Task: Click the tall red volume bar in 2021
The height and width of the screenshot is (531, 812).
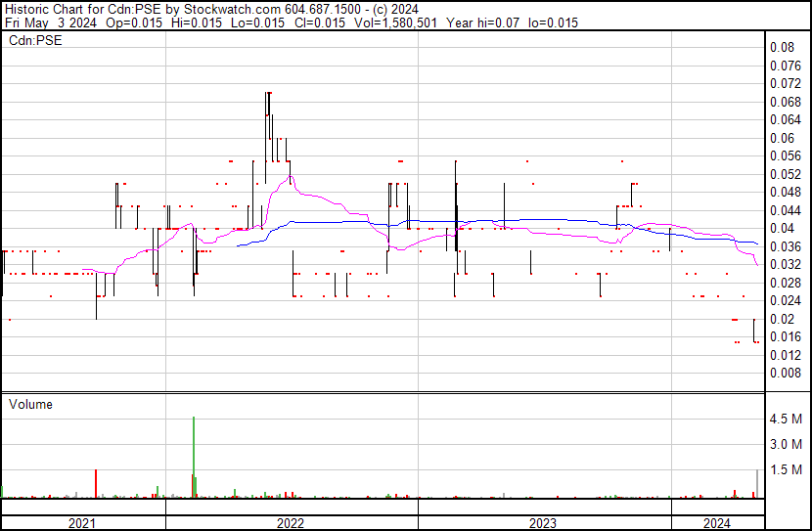Action: click(96, 484)
